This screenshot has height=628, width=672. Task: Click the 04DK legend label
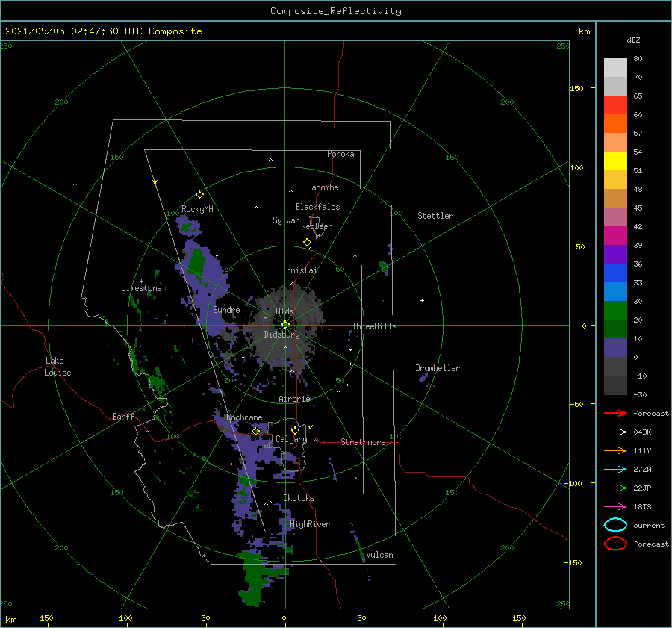(642, 432)
